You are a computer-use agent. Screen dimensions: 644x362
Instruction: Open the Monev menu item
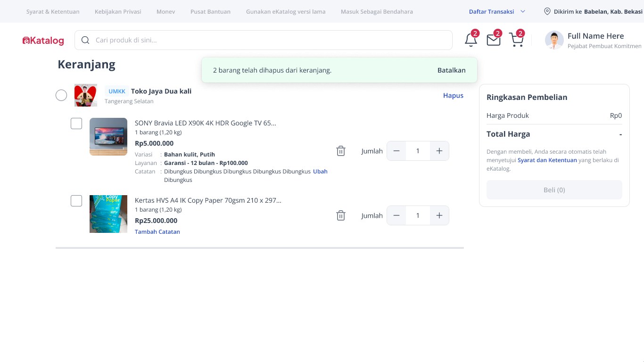166,11
